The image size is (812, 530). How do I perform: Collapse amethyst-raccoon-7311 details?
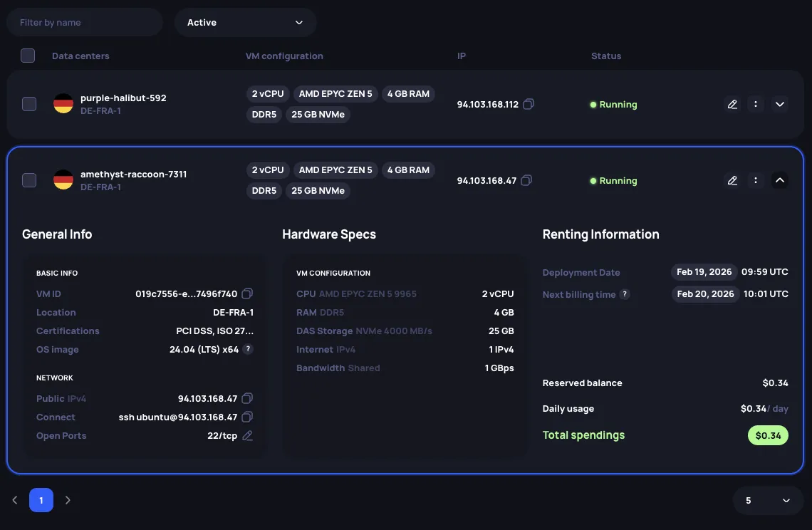pyautogui.click(x=780, y=180)
